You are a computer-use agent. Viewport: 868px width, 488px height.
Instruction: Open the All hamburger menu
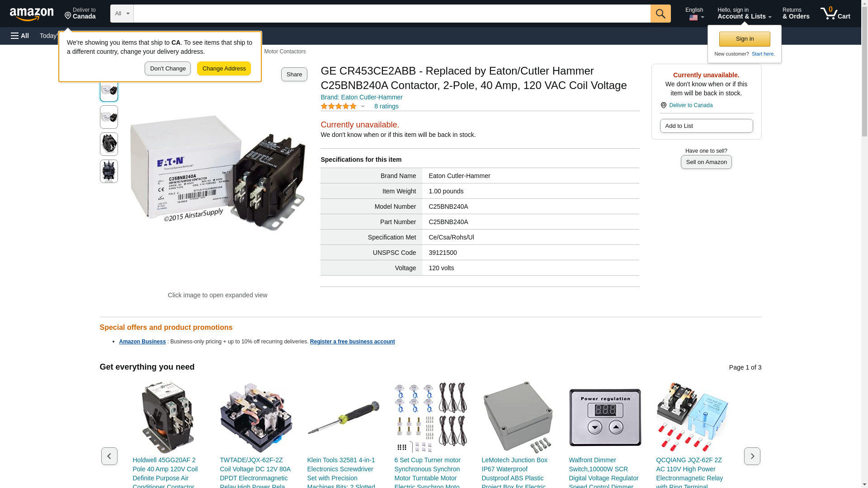[20, 36]
